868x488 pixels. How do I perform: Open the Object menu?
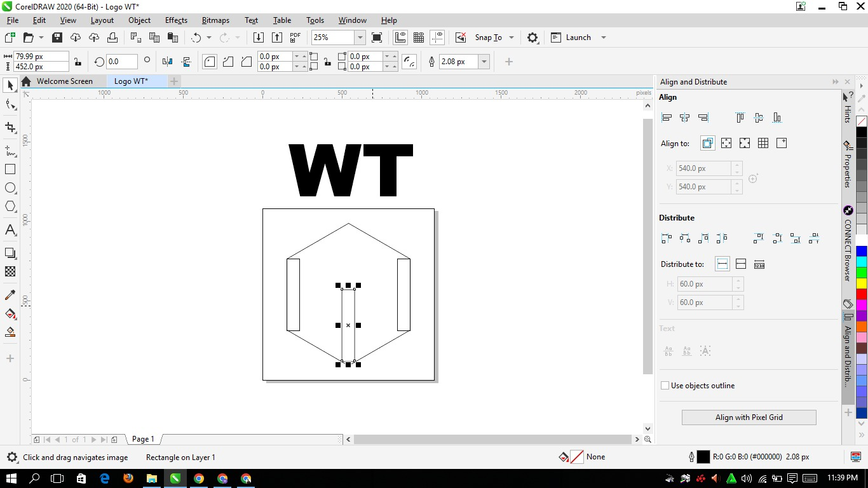[x=139, y=20]
